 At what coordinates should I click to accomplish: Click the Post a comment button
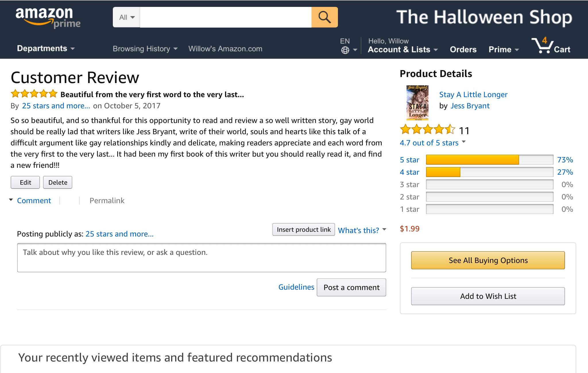coord(351,287)
